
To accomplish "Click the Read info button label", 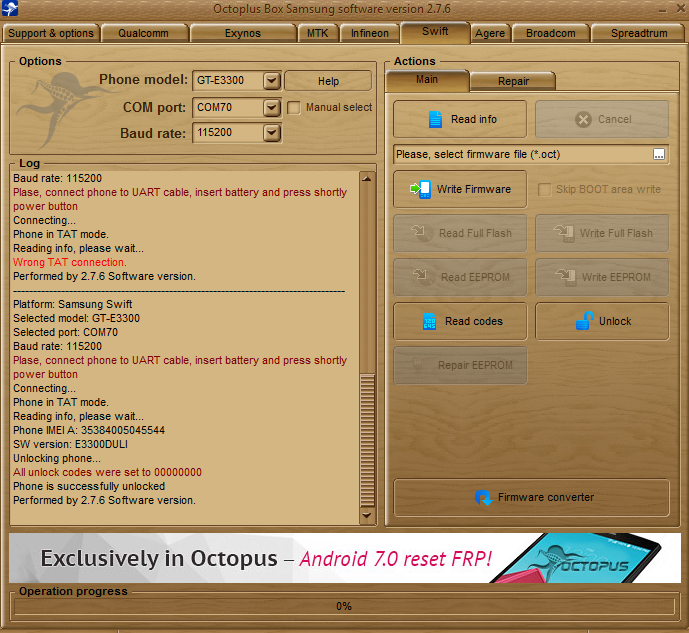I will click(x=474, y=119).
